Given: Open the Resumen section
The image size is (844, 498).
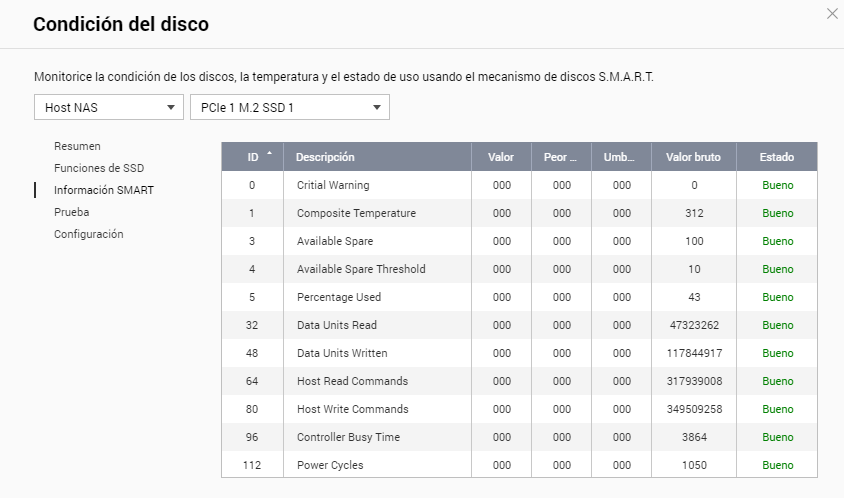Looking at the screenshot, I should click(x=77, y=146).
